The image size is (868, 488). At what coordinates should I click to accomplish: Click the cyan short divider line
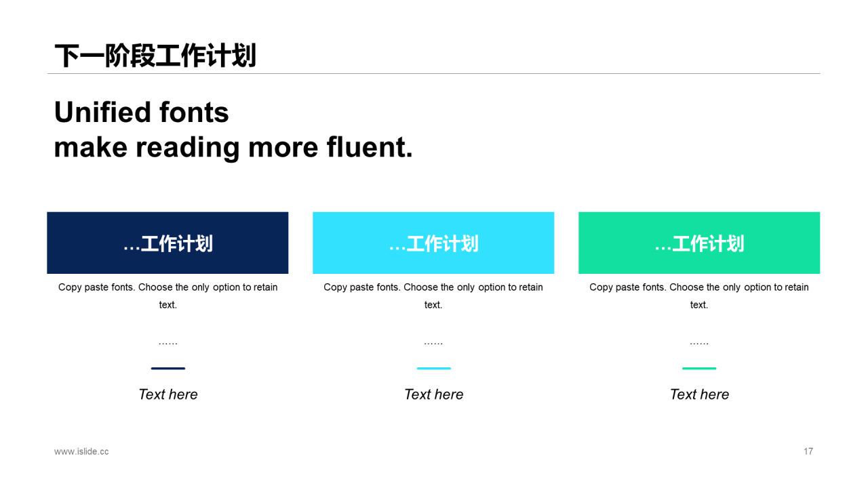[x=433, y=369]
